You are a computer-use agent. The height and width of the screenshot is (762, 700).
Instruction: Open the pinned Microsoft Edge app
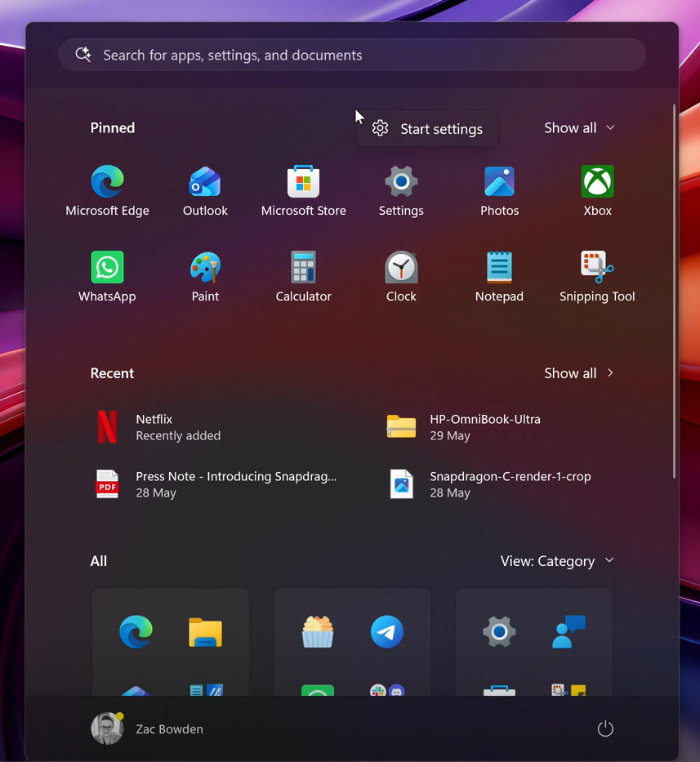pyautogui.click(x=108, y=191)
